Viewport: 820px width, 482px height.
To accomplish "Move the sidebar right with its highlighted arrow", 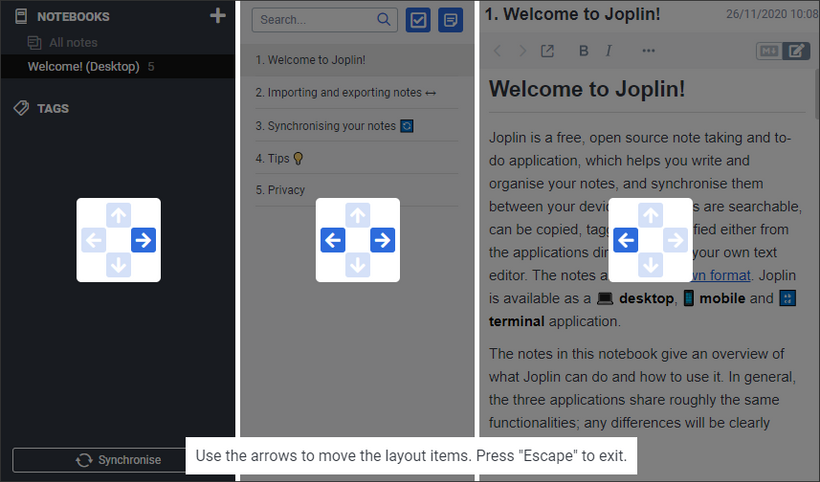I will pos(143,240).
